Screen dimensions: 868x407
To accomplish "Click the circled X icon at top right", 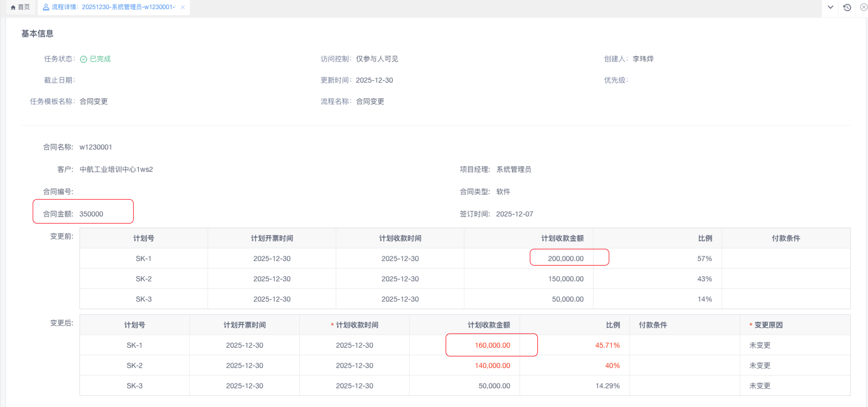I will 863,8.
